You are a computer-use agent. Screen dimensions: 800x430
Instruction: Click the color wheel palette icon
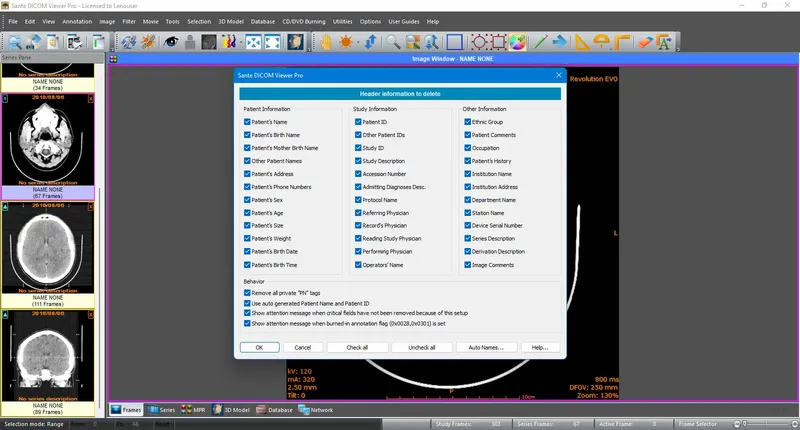coord(517,42)
